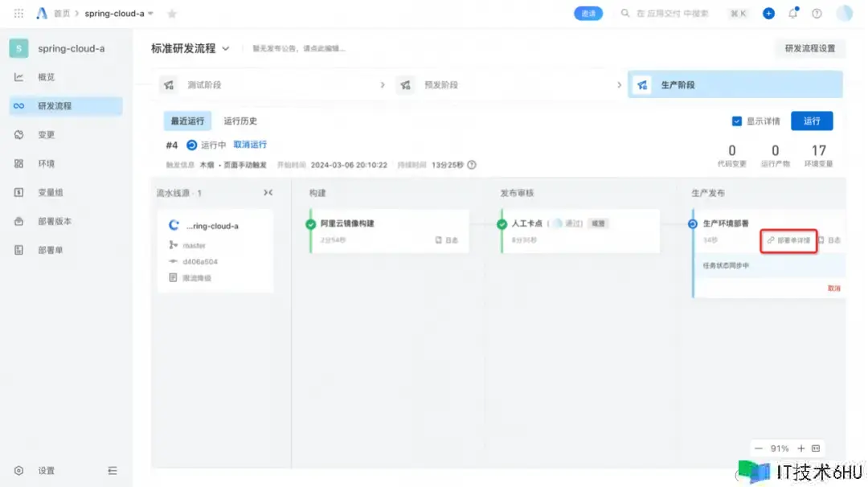The image size is (868, 487).
Task: Open the notifications bell icon
Action: pyautogui.click(x=793, y=14)
